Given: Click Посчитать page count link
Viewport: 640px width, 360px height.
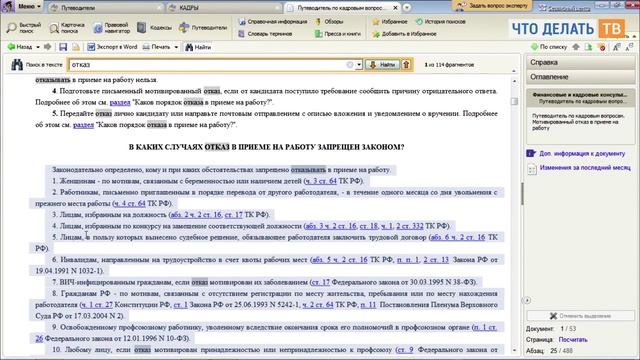Looking at the screenshot, I should click(573, 340).
